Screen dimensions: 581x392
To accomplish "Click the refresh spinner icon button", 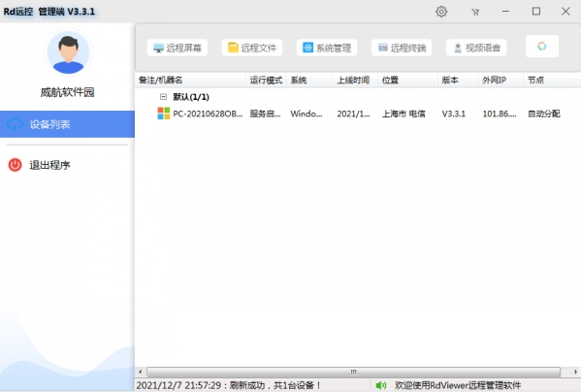I will pyautogui.click(x=542, y=47).
